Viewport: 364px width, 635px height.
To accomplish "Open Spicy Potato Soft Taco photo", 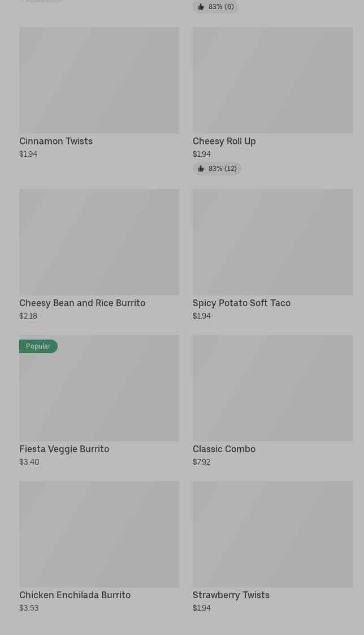I will (272, 242).
